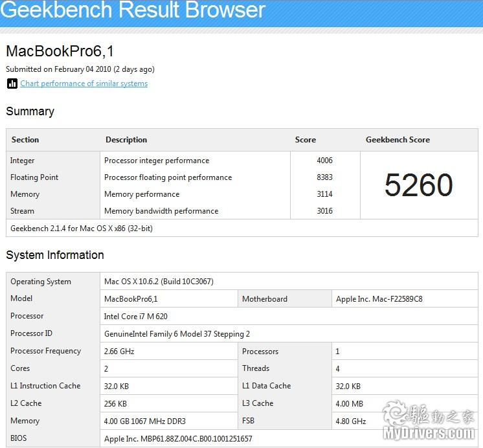Click the 'Operating System' label
This screenshot has height=448, width=483.
(x=41, y=282)
